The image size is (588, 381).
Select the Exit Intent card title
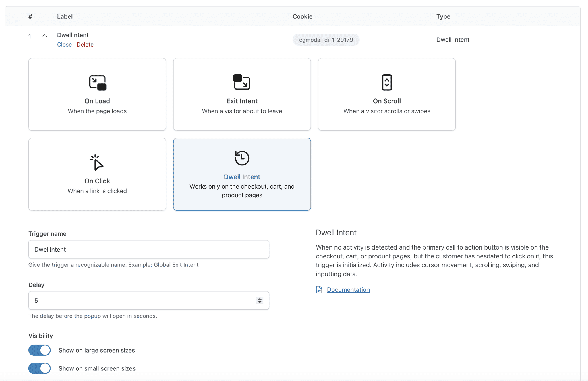point(242,101)
